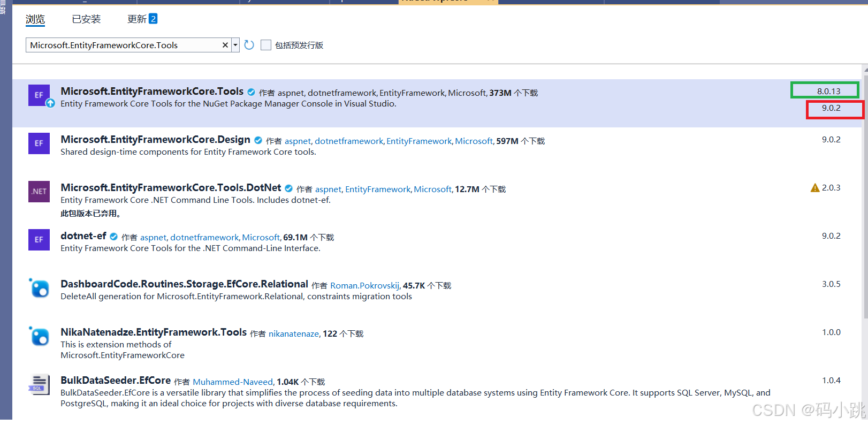Select the Microsoft.EntityFrameworkCore.Tools.DotNet package title
The width and height of the screenshot is (868, 425).
pyautogui.click(x=171, y=187)
